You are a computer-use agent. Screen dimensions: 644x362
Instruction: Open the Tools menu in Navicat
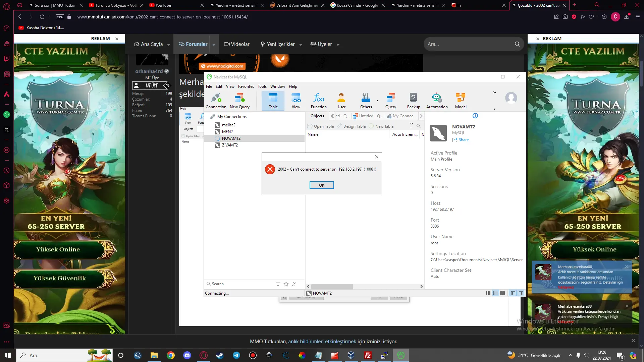[262, 86]
